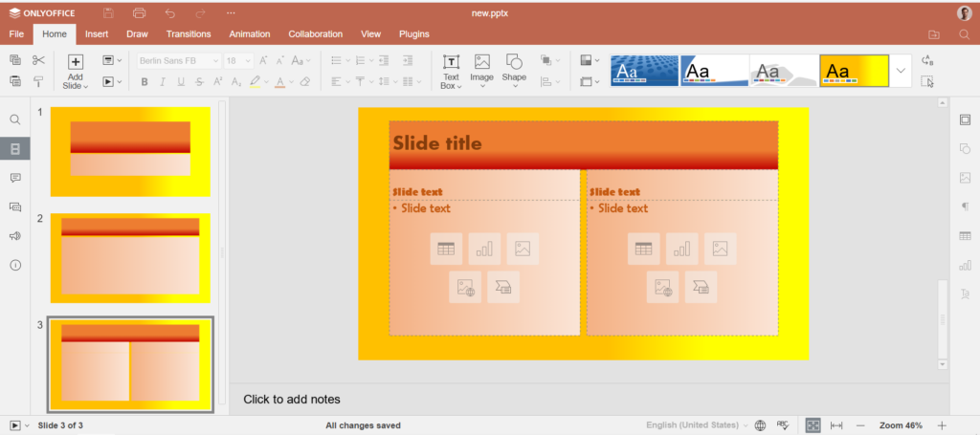The height and width of the screenshot is (435, 980).
Task: Toggle the Slides panel icon in left sidebar
Action: pos(15,148)
